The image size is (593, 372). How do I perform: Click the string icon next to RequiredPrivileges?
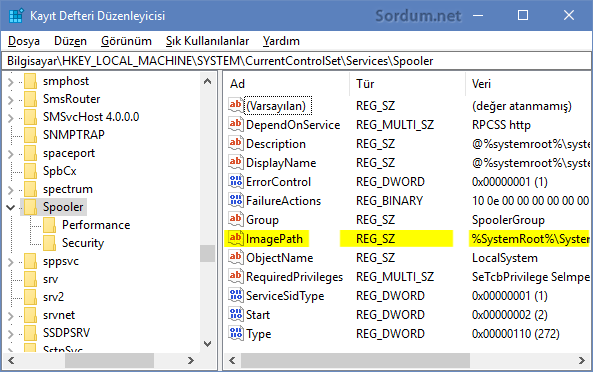pos(235,276)
